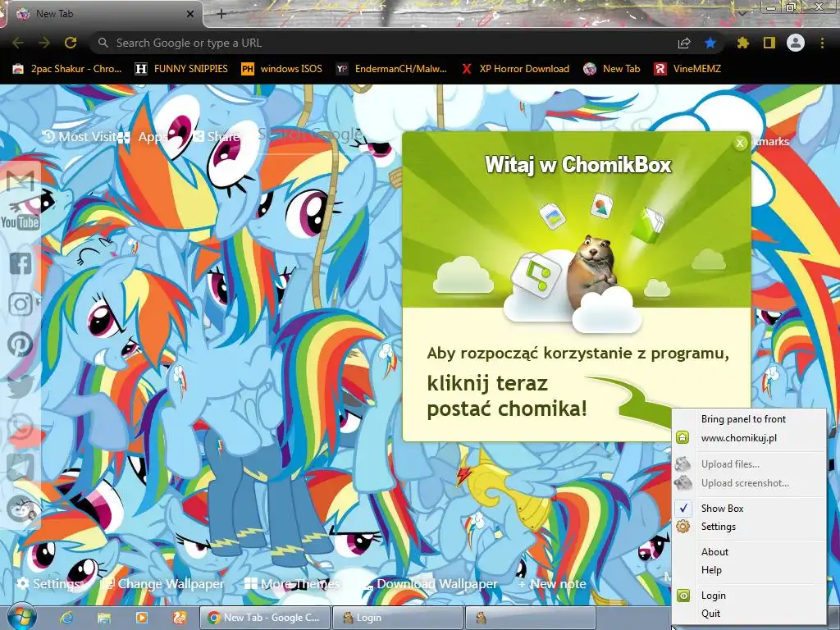This screenshot has height=630, width=840.
Task: Go forward with the forward arrow
Action: 44,43
